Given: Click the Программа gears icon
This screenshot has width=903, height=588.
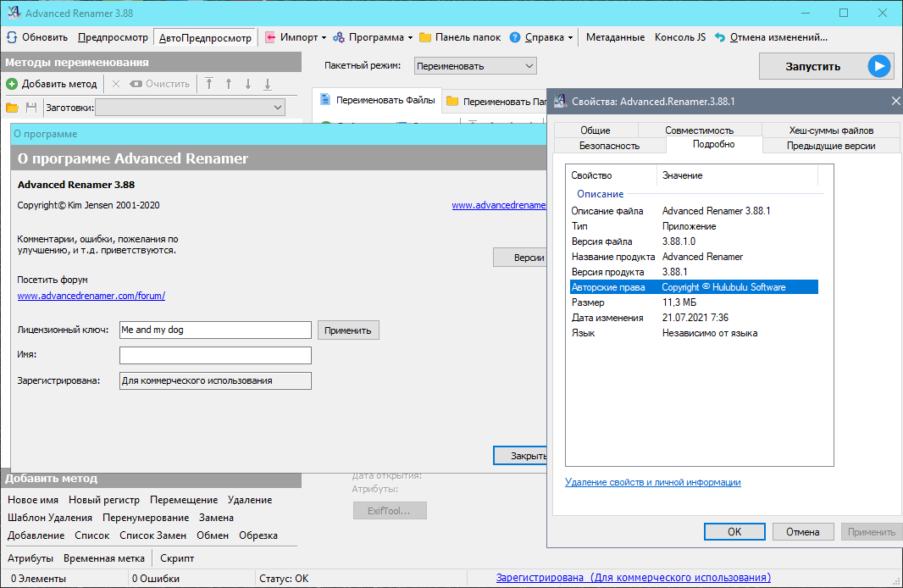Looking at the screenshot, I should tap(339, 37).
